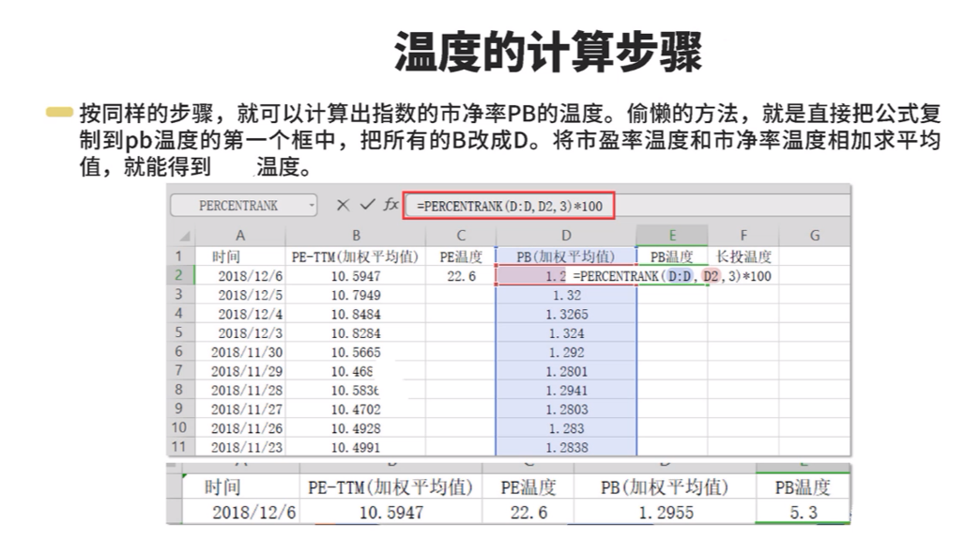
Task: Click the date cell 2018/11/23
Action: pyautogui.click(x=240, y=447)
